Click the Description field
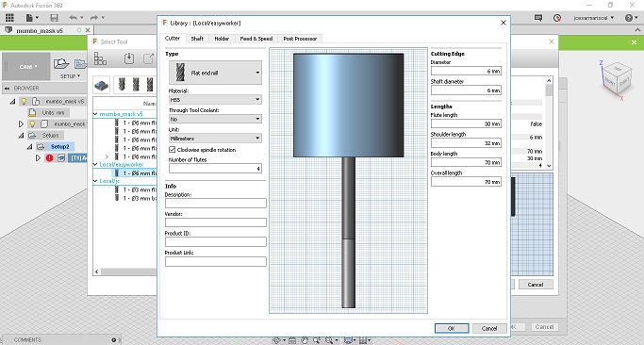 (216, 203)
